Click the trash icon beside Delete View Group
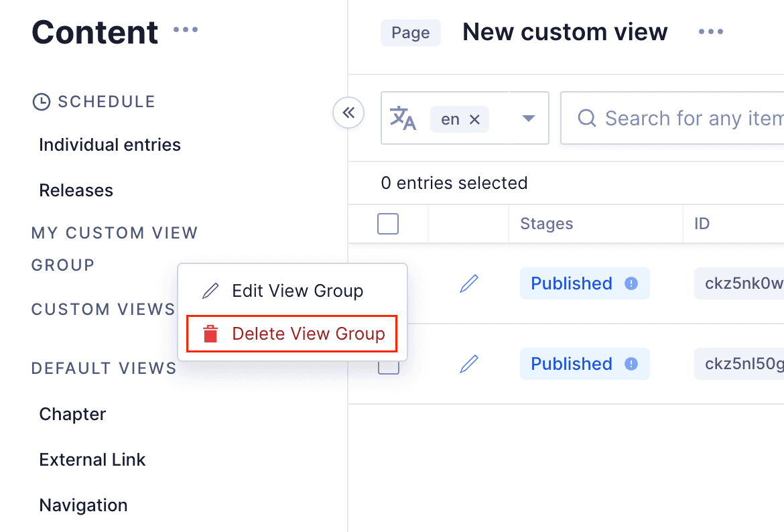The height and width of the screenshot is (532, 784). [x=209, y=333]
